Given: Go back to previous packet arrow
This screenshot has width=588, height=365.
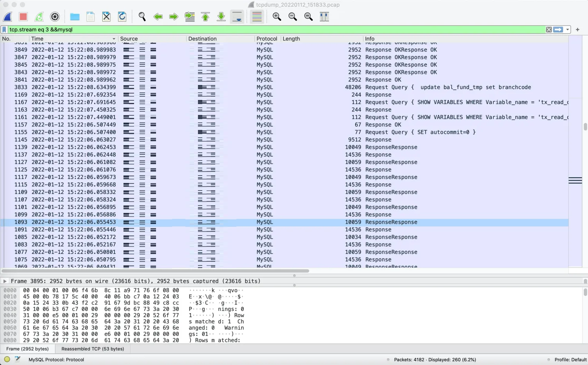Looking at the screenshot, I should 158,16.
